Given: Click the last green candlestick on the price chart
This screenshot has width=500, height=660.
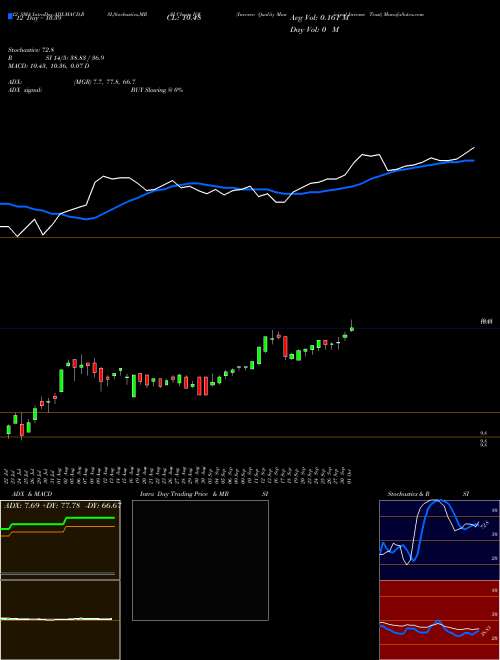Looking at the screenshot, I should pos(352,328).
